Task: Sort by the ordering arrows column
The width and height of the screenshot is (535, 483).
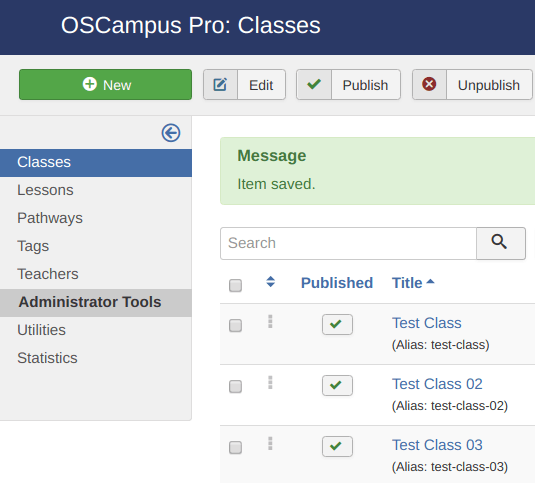Action: click(x=271, y=282)
